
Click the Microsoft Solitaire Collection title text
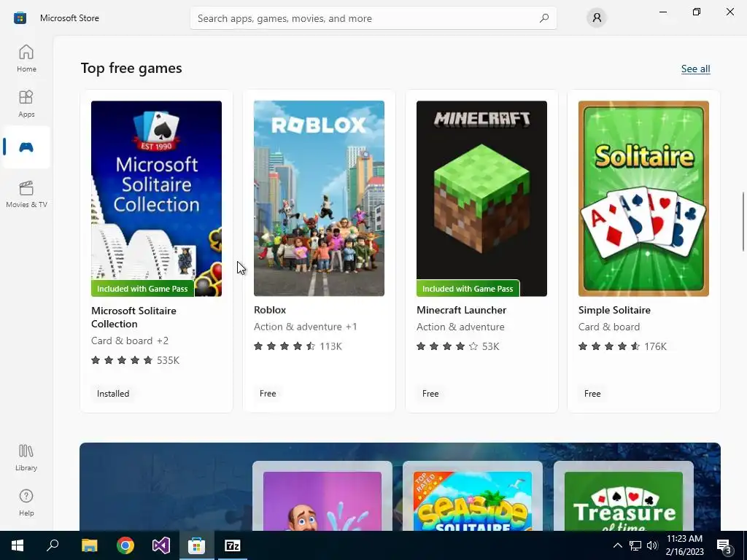[134, 317]
